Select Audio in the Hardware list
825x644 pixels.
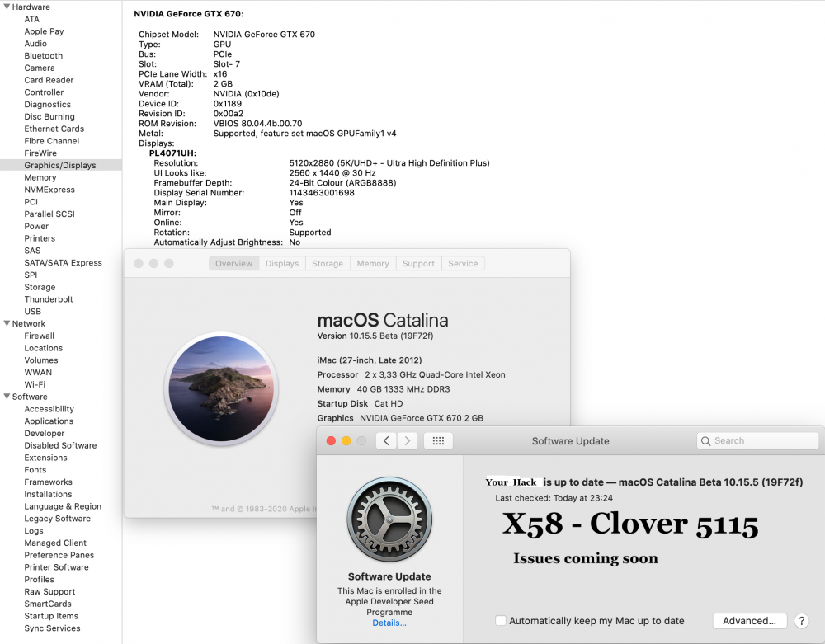[x=35, y=43]
